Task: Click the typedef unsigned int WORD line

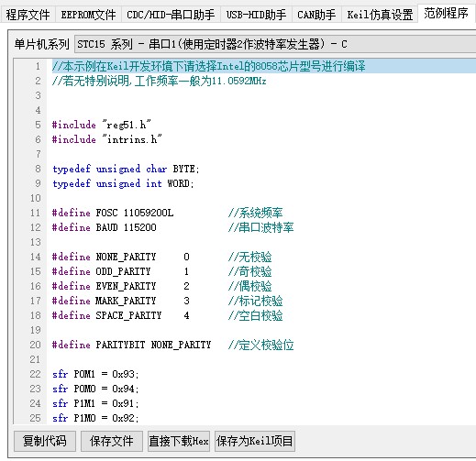Action: [123, 183]
